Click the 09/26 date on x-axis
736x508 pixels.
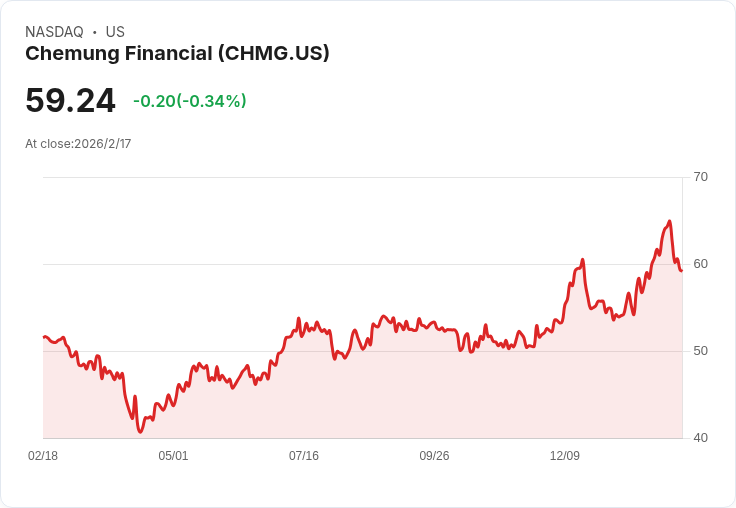(434, 456)
